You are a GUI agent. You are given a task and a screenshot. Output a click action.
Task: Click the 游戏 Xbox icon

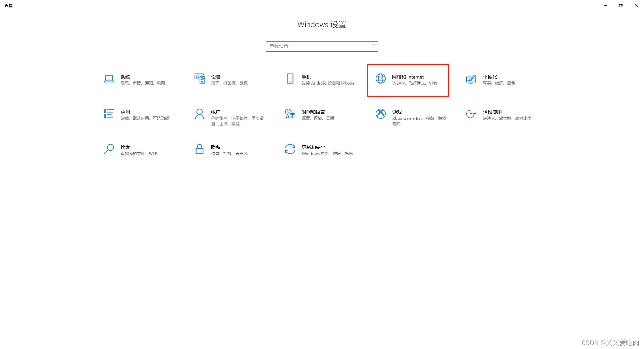(381, 114)
